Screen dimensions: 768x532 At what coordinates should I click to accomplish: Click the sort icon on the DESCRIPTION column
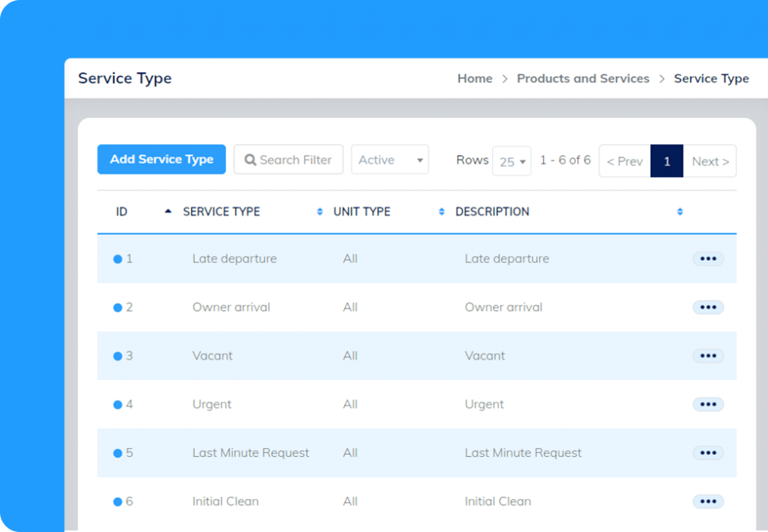coord(679,212)
